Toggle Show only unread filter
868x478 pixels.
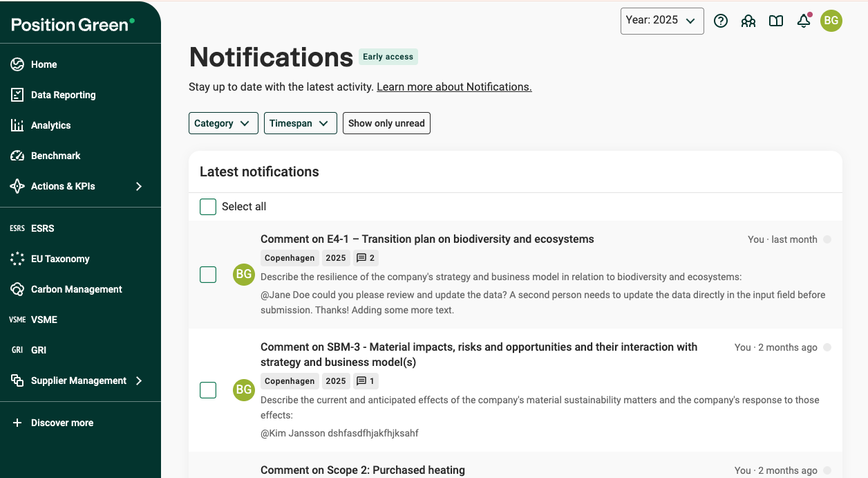386,123
